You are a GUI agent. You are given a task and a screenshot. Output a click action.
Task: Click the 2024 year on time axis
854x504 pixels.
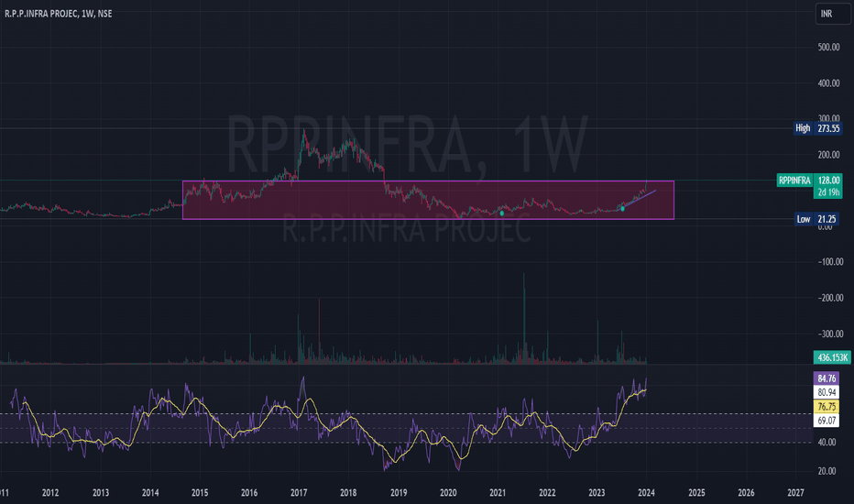[647, 493]
